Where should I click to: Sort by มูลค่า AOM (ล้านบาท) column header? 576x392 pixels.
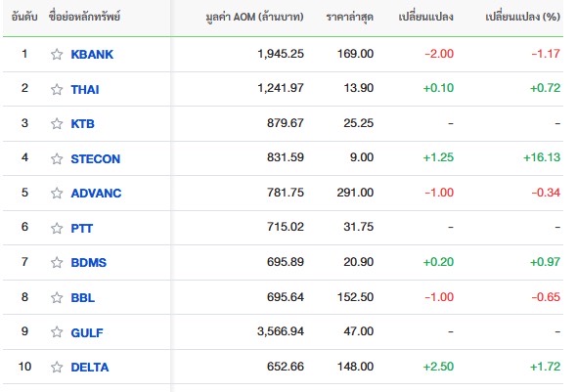point(254,17)
